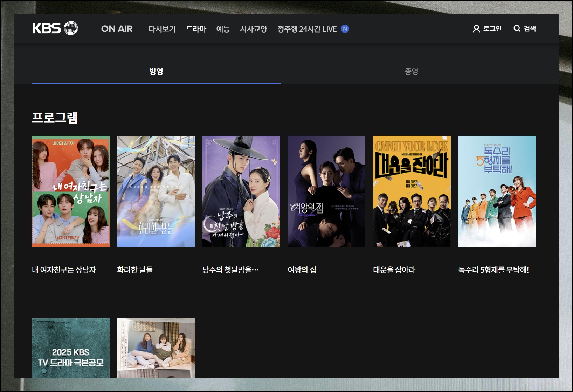
Task: Click the search magnifier icon
Action: pos(517,28)
